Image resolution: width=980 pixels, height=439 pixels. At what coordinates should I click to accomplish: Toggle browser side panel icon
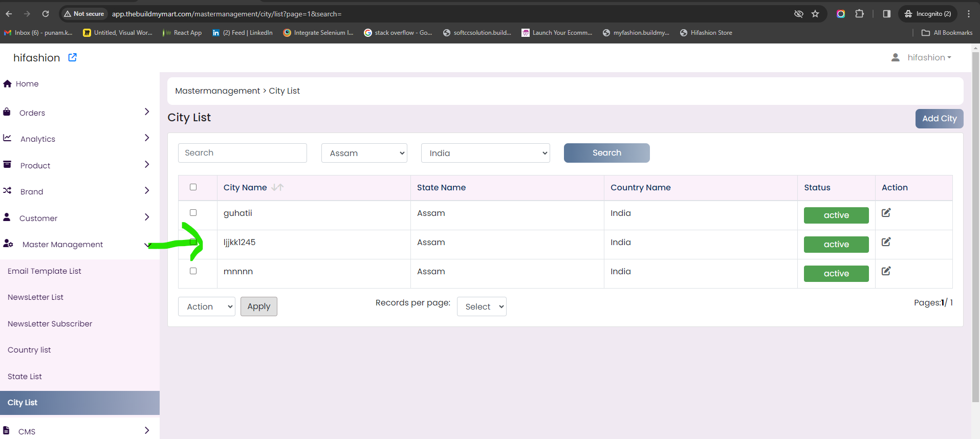point(887,14)
